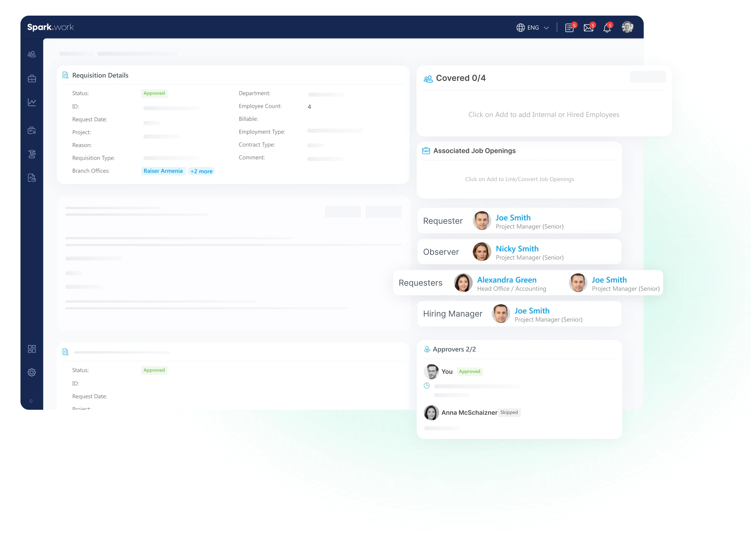The width and height of the screenshot is (751, 560).
Task: Open Nicky Smith's observer profile
Action: [517, 249]
